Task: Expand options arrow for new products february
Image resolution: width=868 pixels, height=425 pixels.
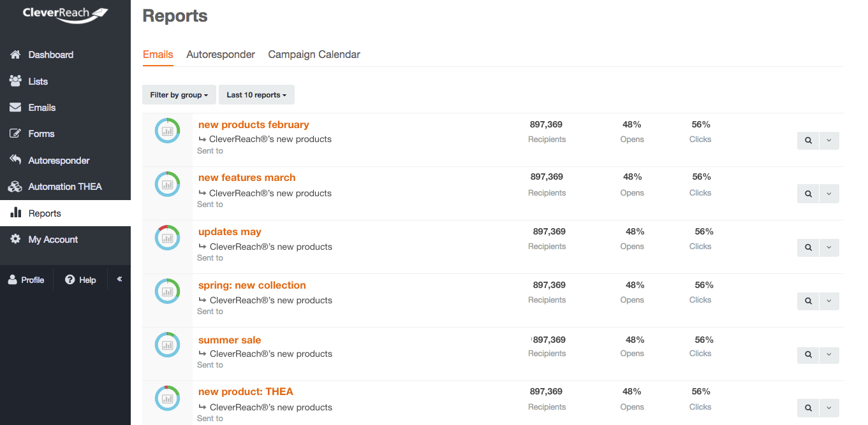Action: (x=829, y=141)
